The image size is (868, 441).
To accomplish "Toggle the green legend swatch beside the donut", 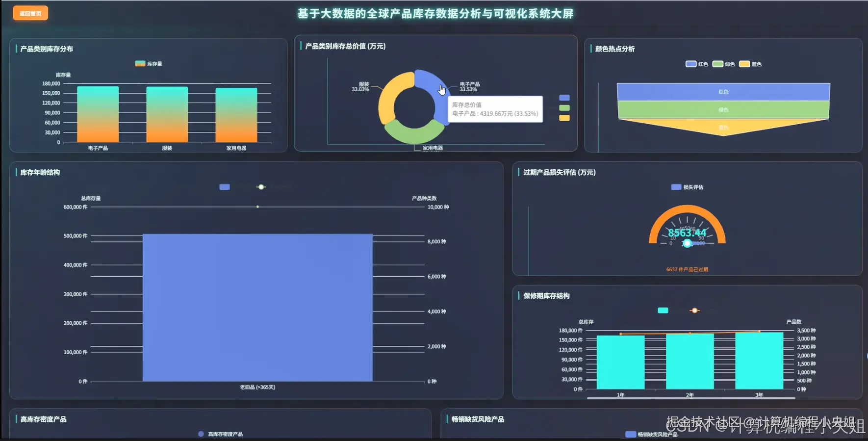I will [564, 108].
